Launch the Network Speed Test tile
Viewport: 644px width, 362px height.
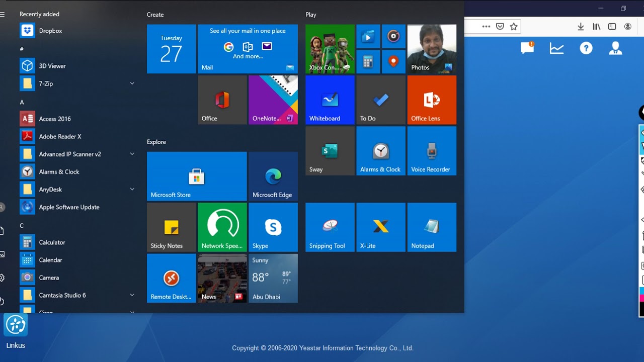[x=222, y=227]
